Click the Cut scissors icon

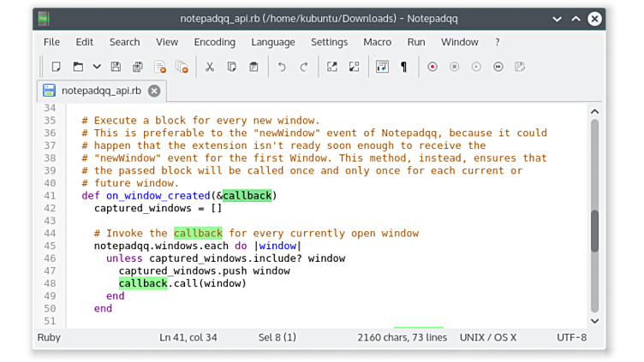pyautogui.click(x=209, y=67)
